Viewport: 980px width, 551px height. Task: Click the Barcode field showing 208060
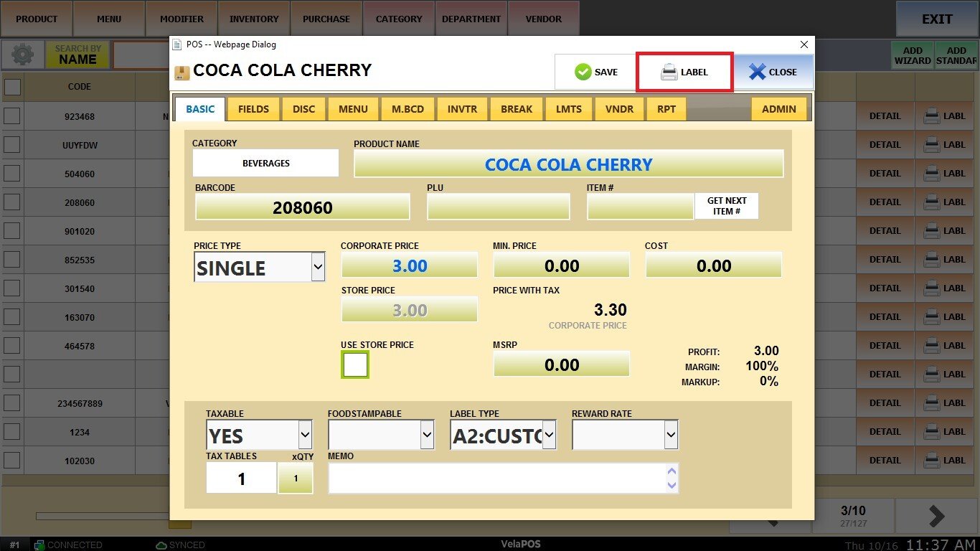(302, 207)
